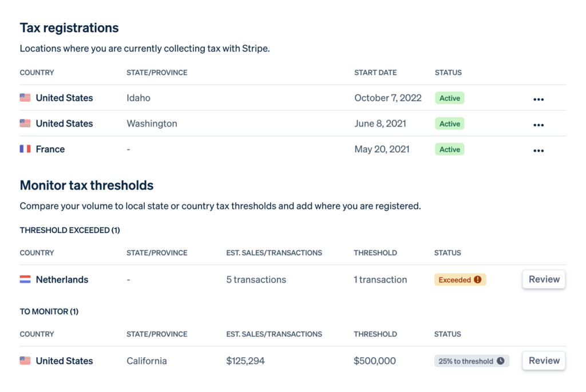
Task: Click the warning icon inside the Exceeded badge
Action: [478, 279]
